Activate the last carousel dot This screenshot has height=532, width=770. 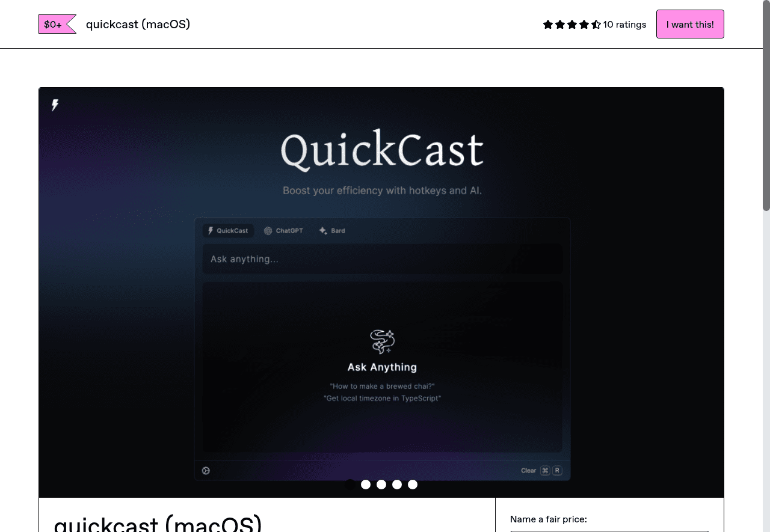tap(413, 485)
